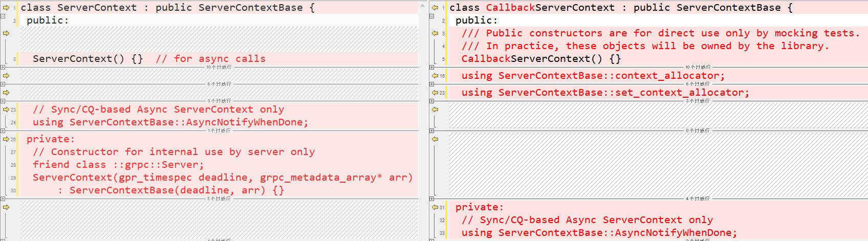Click the left-pane arrow below the 'public:' line
This screenshot has height=241, width=868.
click(x=6, y=33)
